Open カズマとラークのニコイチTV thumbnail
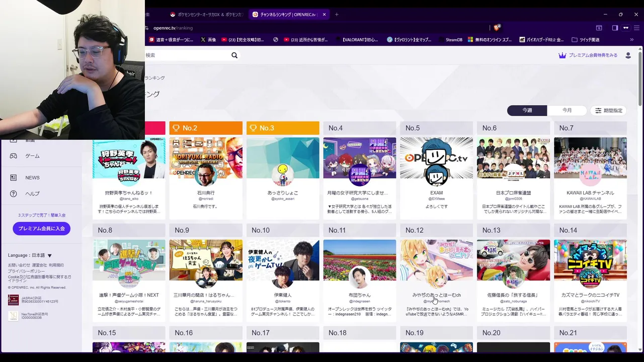Image resolution: width=644 pixels, height=362 pixels. point(590,260)
